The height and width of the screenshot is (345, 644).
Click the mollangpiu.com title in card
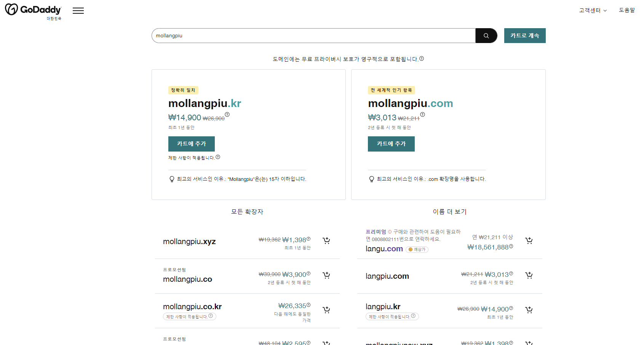(411, 104)
